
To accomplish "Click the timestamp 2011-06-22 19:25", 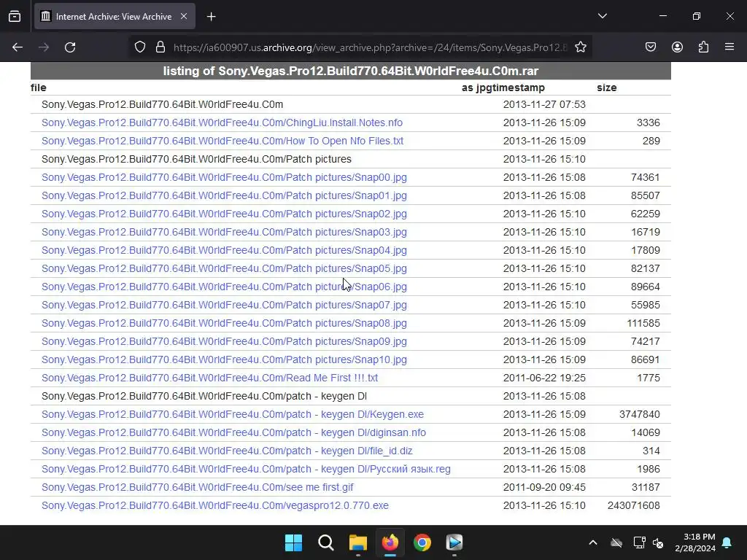I will pos(544,378).
